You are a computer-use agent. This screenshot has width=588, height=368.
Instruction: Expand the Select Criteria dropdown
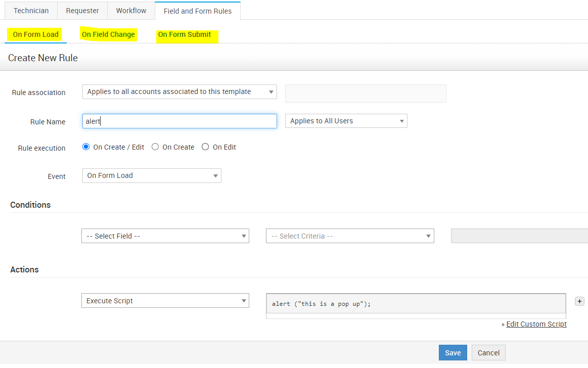click(350, 236)
